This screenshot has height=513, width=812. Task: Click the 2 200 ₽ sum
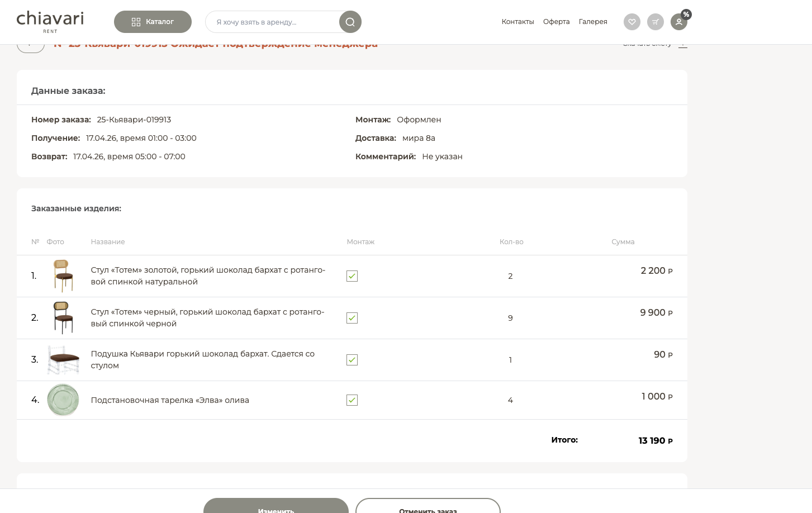pos(657,270)
